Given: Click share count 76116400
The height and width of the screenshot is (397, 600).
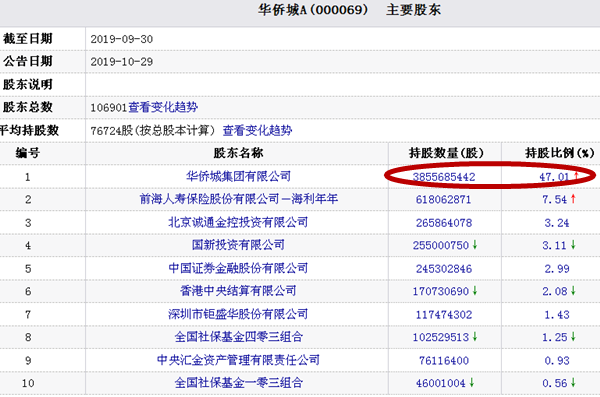Looking at the screenshot, I should point(444,361).
